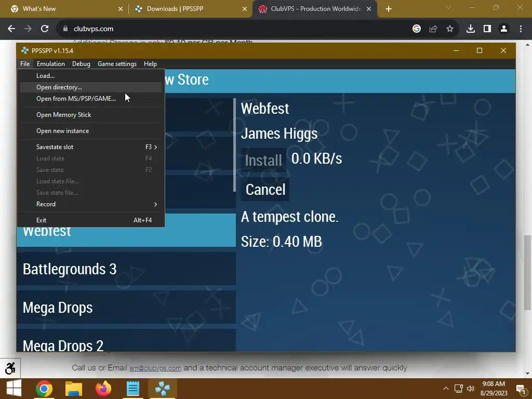This screenshot has width=532, height=399.
Task: Click the network tray icon
Action: (458, 389)
